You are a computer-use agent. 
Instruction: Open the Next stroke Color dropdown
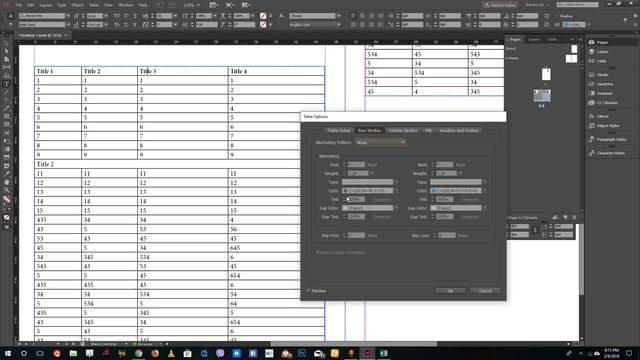(x=458, y=191)
